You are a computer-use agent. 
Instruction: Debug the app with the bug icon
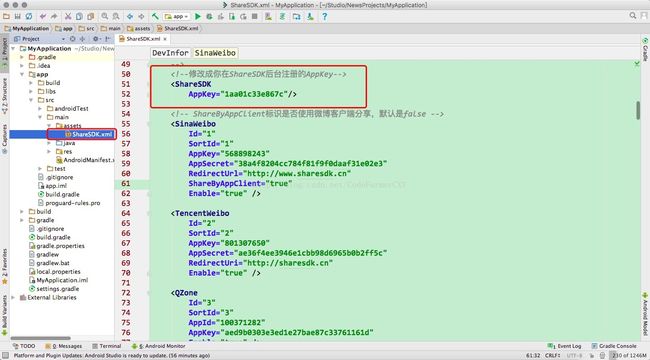click(209, 17)
